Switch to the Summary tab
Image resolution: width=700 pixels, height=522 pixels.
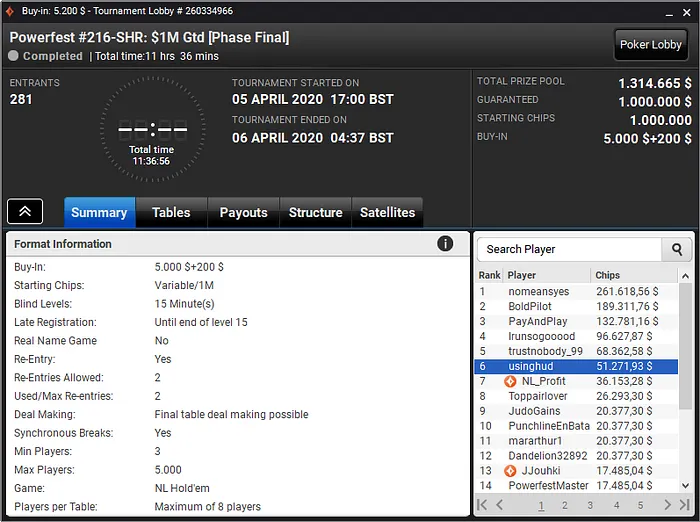99,213
